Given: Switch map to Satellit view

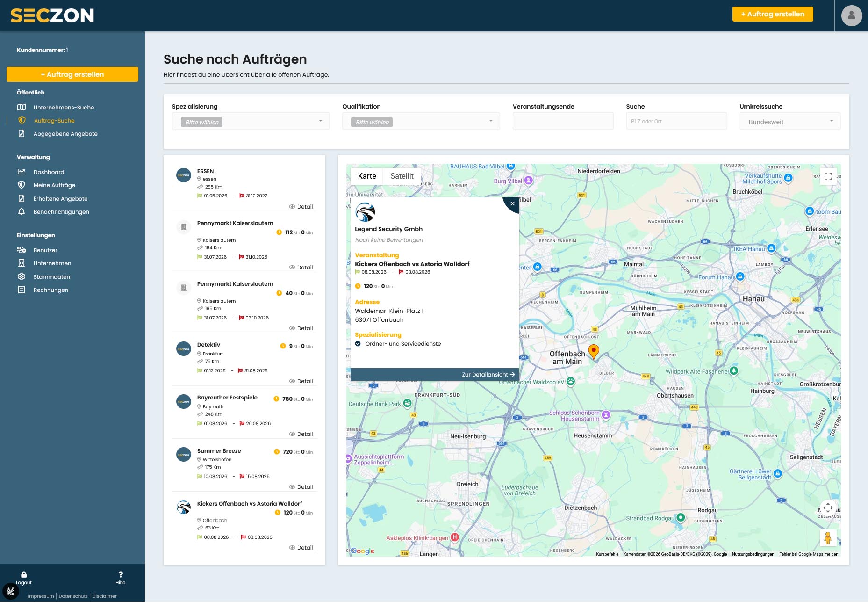Looking at the screenshot, I should click(402, 176).
